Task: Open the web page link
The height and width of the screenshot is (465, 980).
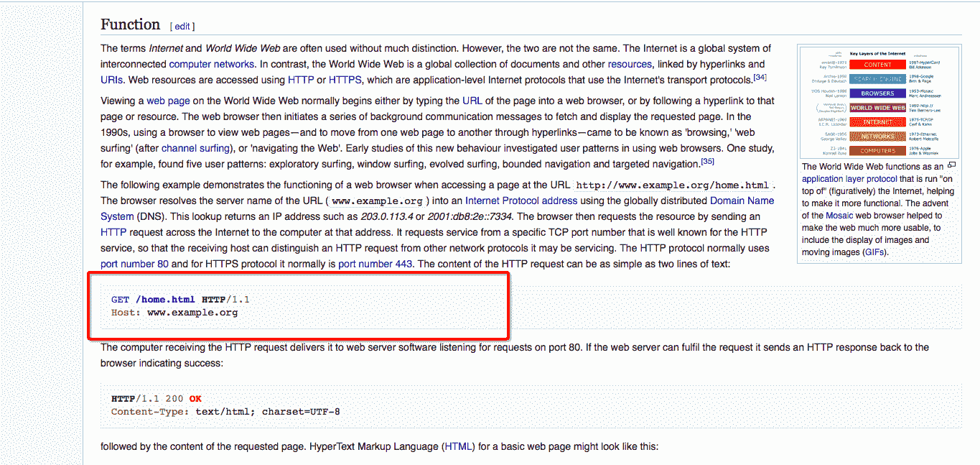Action: click(168, 101)
